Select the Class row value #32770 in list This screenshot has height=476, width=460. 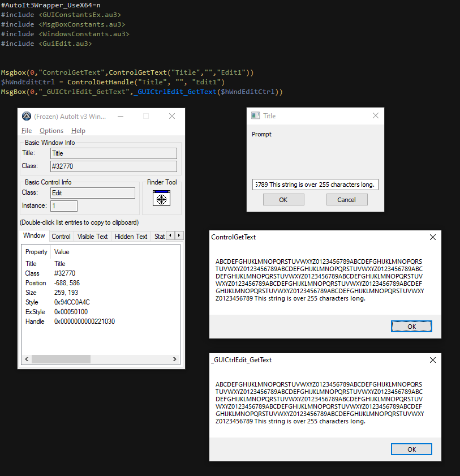65,273
